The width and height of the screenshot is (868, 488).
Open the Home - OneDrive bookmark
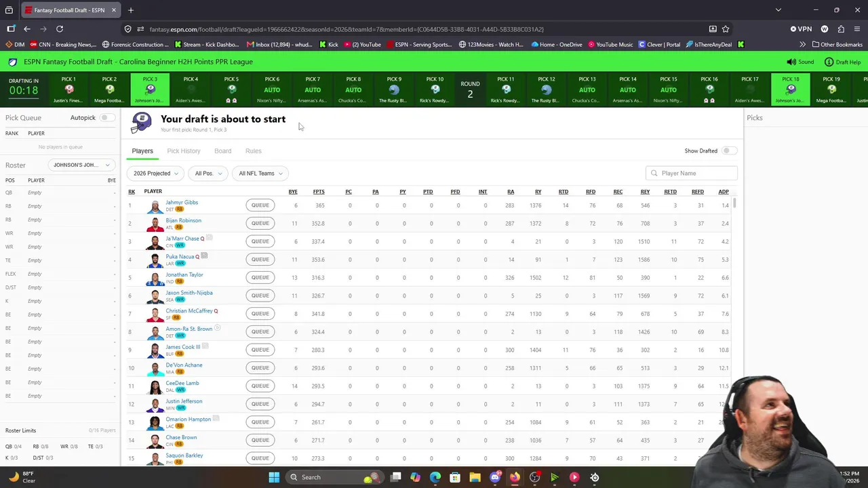pyautogui.click(x=557, y=45)
